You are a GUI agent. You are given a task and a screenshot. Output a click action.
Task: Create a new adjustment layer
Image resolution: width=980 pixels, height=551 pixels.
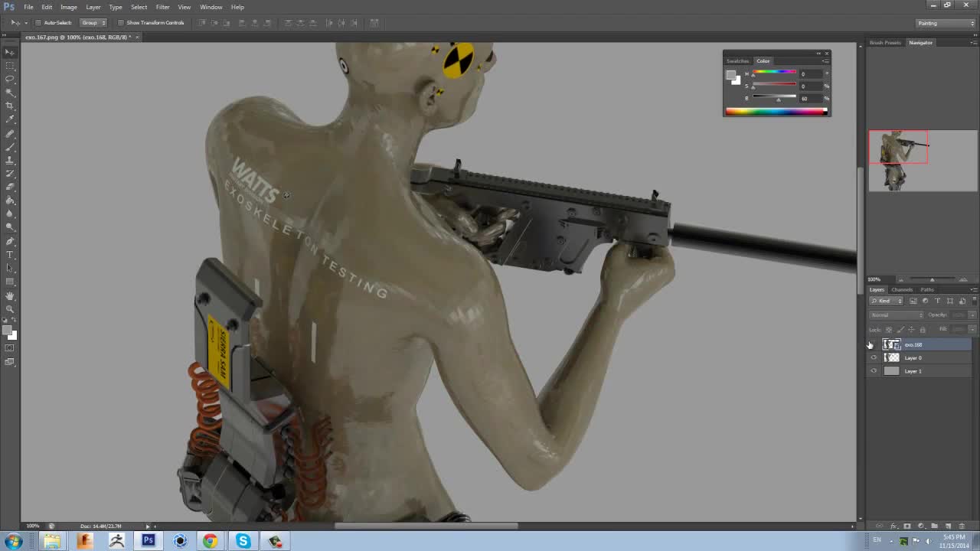921,526
